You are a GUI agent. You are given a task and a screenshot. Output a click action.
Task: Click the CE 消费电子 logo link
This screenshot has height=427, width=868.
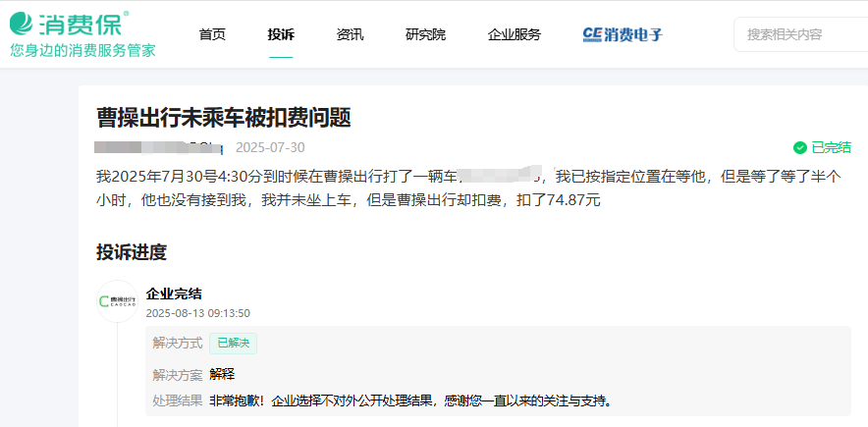point(623,34)
